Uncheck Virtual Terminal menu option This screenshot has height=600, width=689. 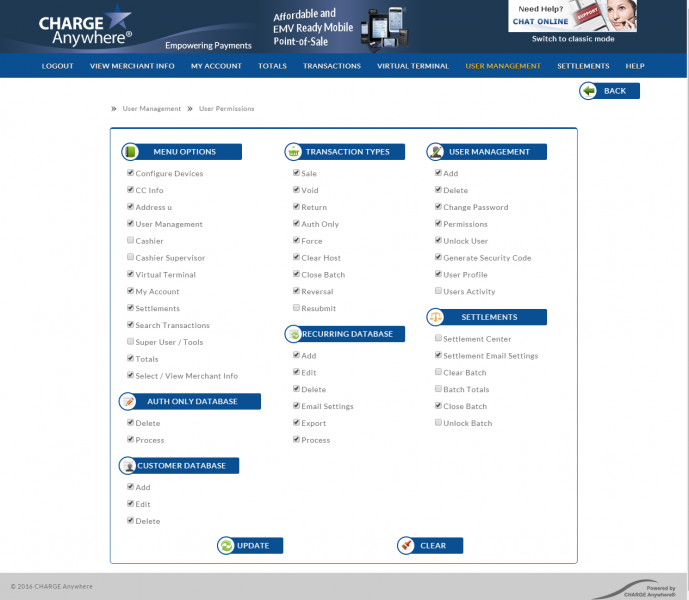click(131, 274)
